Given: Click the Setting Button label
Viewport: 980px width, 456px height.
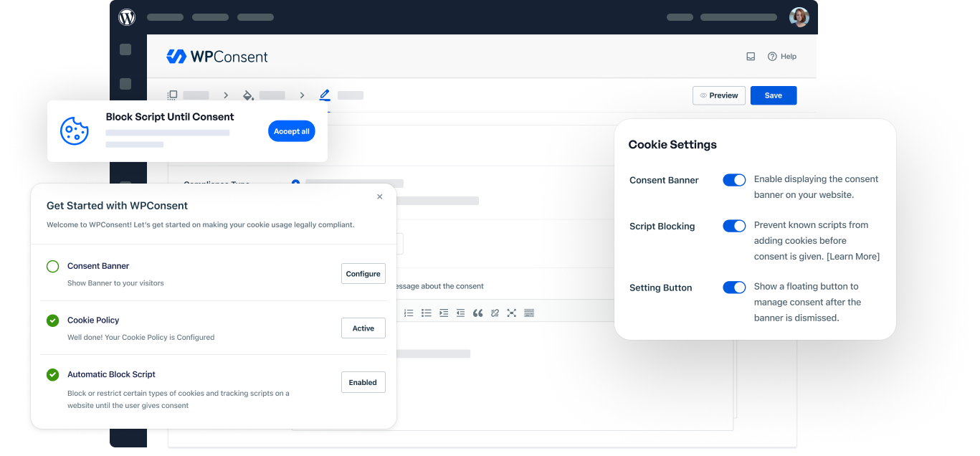Looking at the screenshot, I should (661, 288).
